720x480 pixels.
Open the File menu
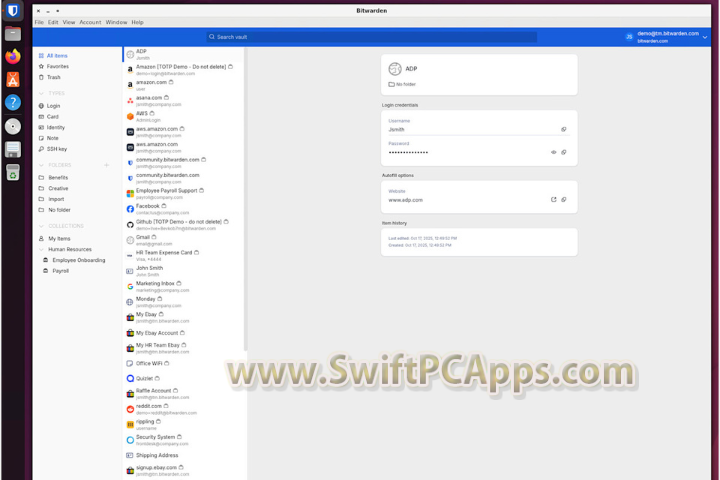(x=39, y=22)
